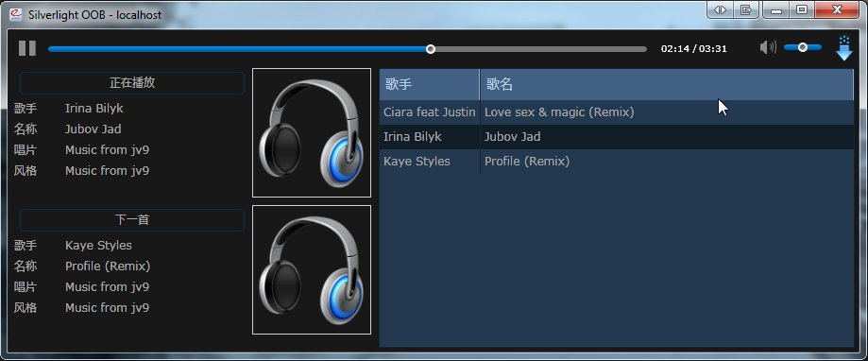Click the Silverlight OOB - localhost title text
868x361 pixels.
pos(95,14)
